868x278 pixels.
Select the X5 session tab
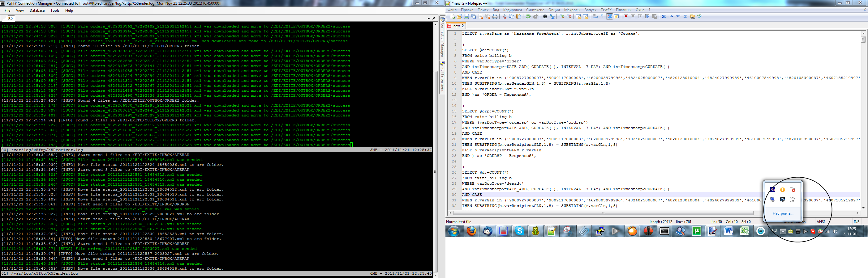tap(10, 18)
